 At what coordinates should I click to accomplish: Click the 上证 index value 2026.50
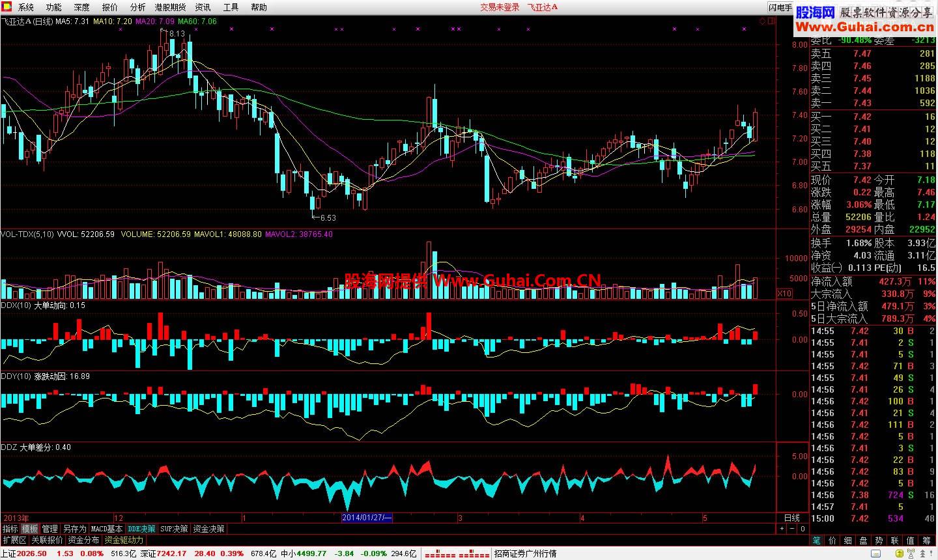[x=33, y=553]
